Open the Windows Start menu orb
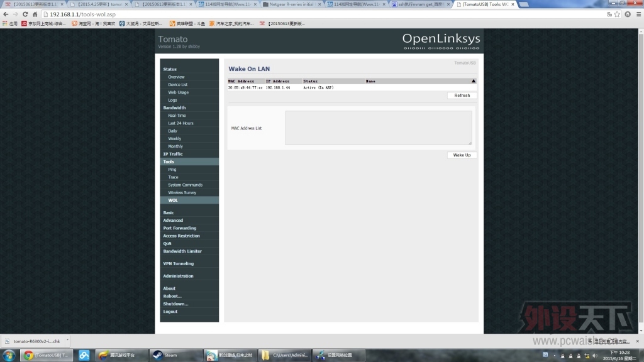The height and width of the screenshot is (362, 644). [x=9, y=355]
